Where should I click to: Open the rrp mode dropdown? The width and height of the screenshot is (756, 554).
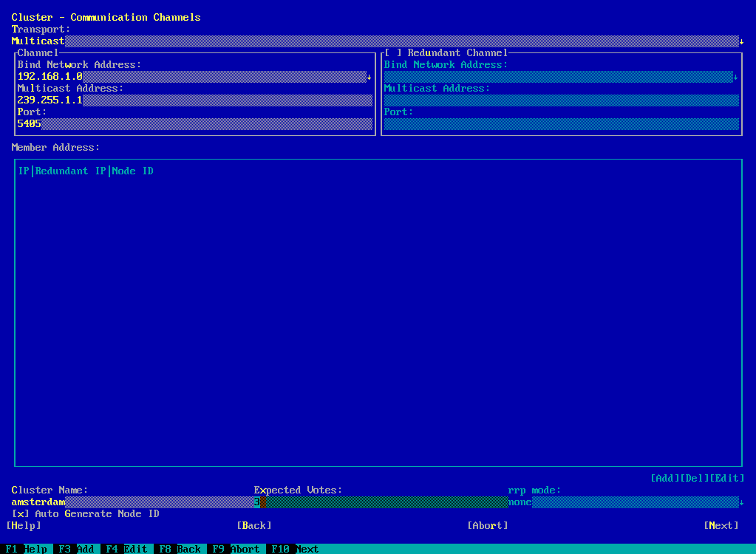coord(741,502)
